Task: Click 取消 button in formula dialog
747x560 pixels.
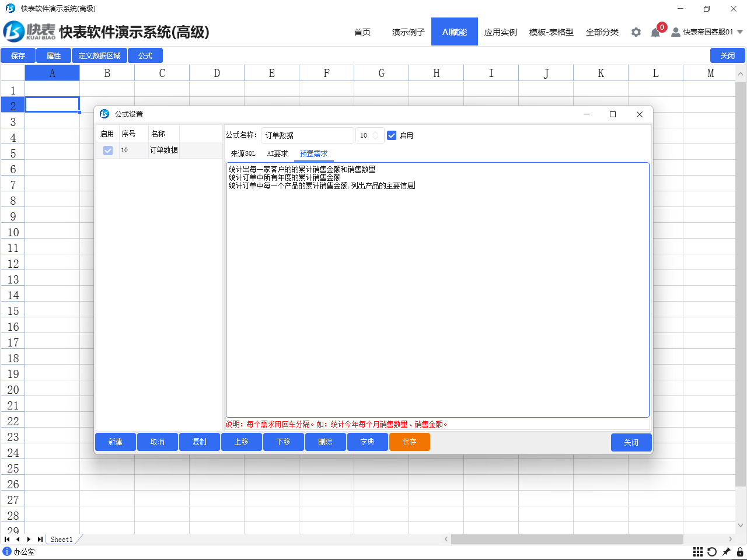Action: pos(158,442)
